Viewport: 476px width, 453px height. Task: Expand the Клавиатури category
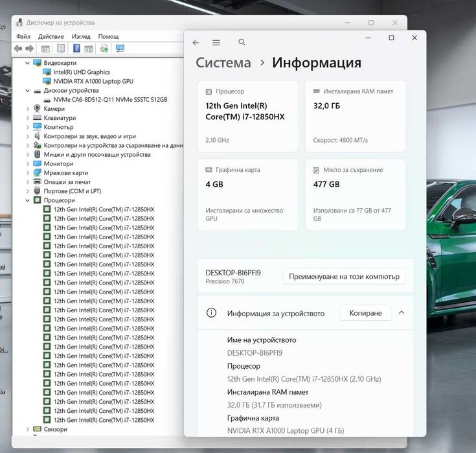click(x=27, y=117)
